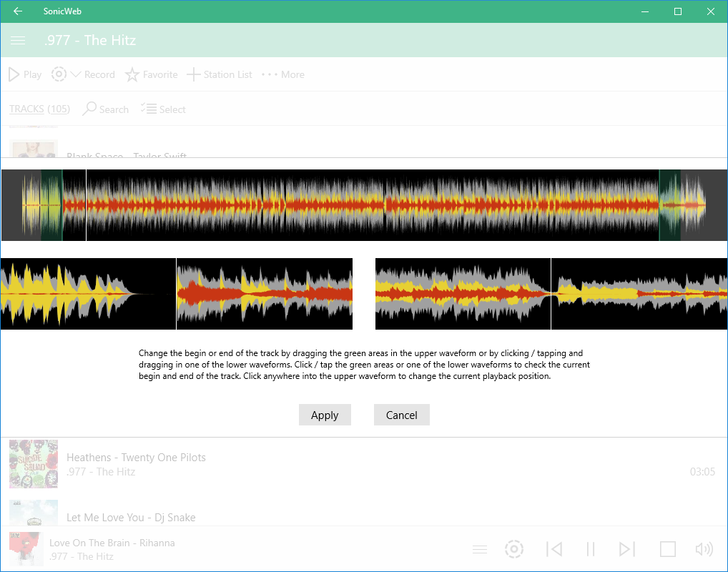
Task: Open the More options menu
Action: point(269,74)
